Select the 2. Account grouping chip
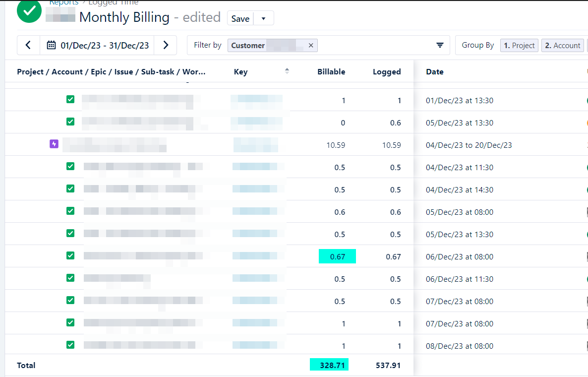This screenshot has width=588, height=377. coord(562,45)
